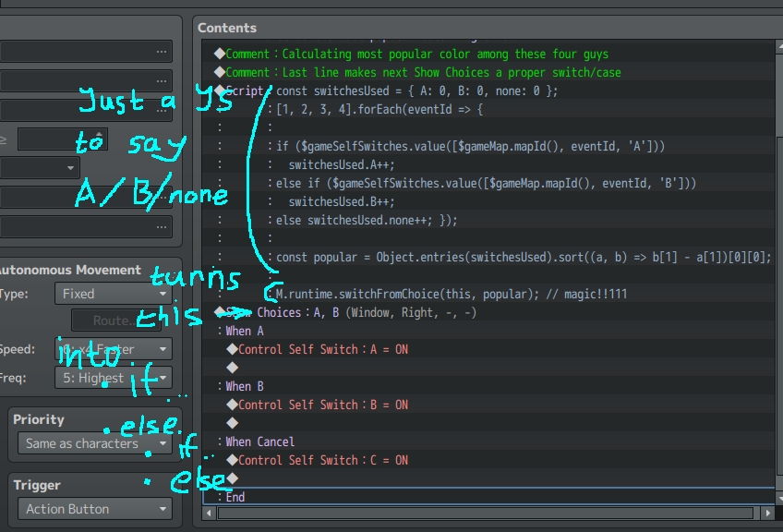Select the Show Choices A, B command
783x532 pixels.
[345, 313]
